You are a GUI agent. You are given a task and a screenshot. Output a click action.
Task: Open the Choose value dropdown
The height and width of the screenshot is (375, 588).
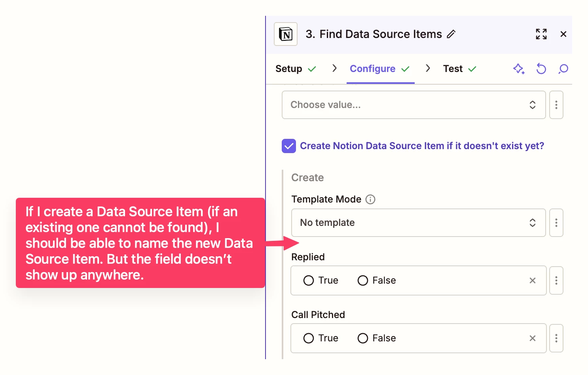tap(413, 105)
